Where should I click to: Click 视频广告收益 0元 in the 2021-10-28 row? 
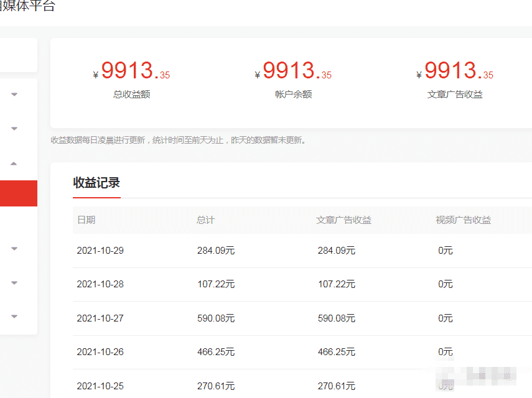click(x=446, y=284)
